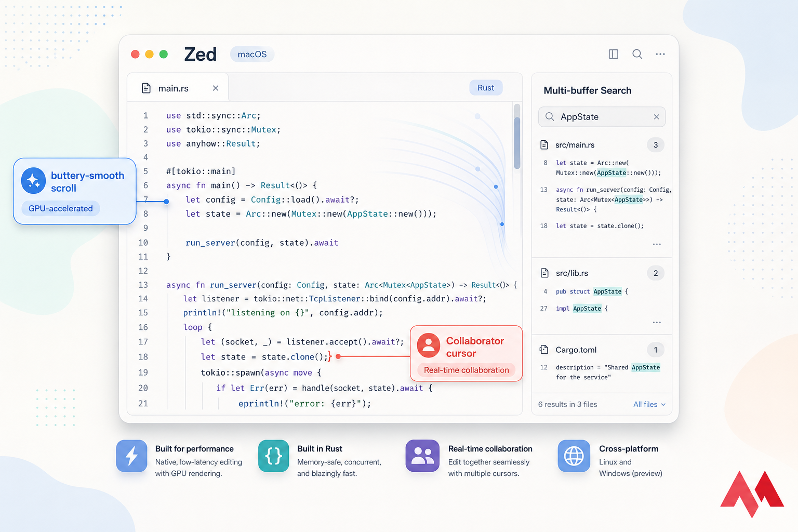Click 'run_server(config, state).await' on line 10
This screenshot has height=532, width=798.
pyautogui.click(x=262, y=243)
